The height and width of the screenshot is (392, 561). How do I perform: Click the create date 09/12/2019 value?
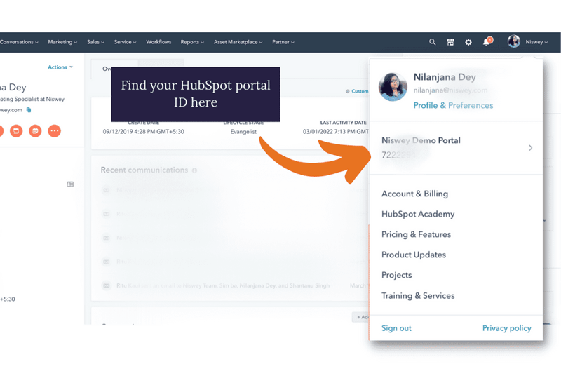[x=144, y=132]
